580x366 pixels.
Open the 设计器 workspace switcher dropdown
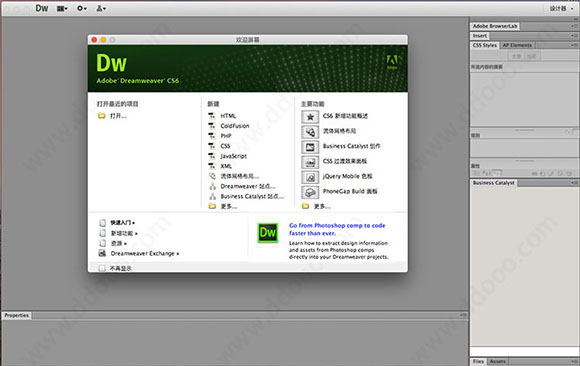[x=561, y=8]
